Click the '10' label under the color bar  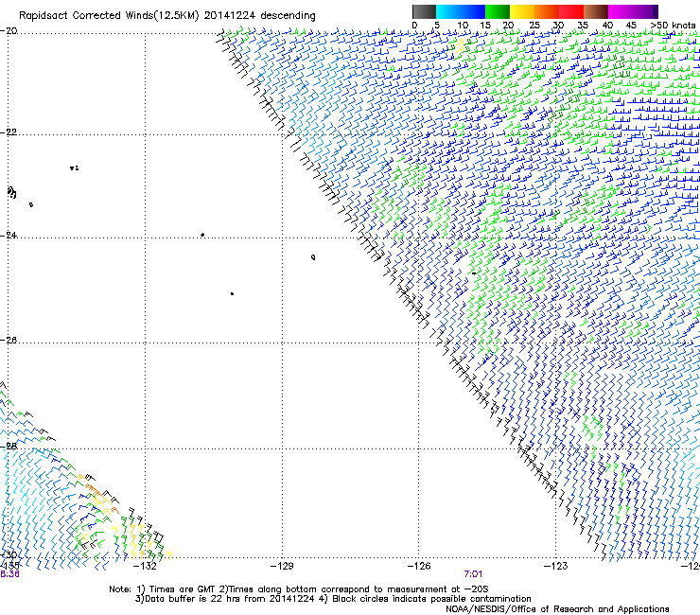click(463, 26)
